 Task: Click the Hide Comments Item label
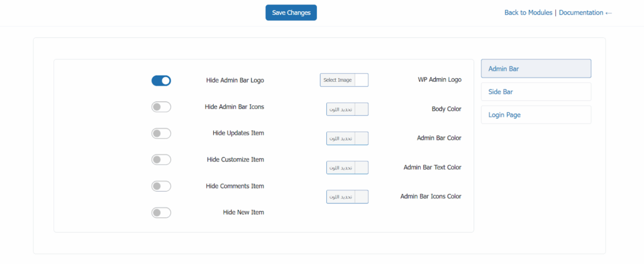click(235, 187)
